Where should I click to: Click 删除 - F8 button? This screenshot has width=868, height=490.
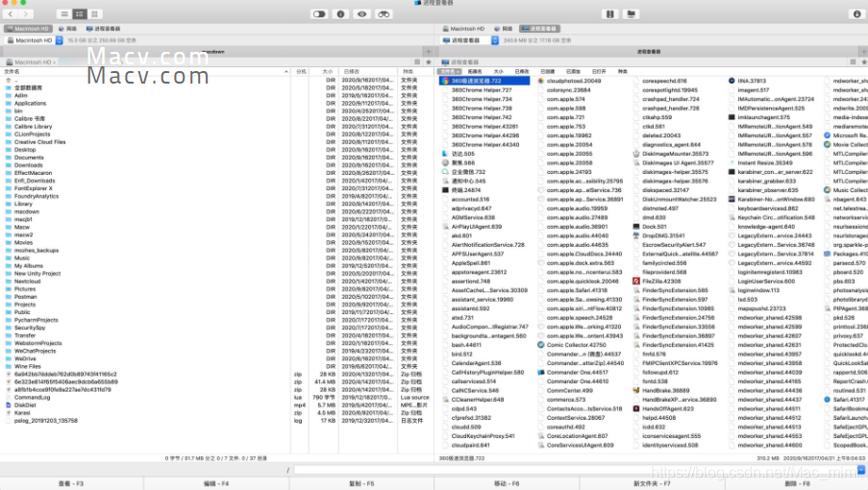(797, 483)
